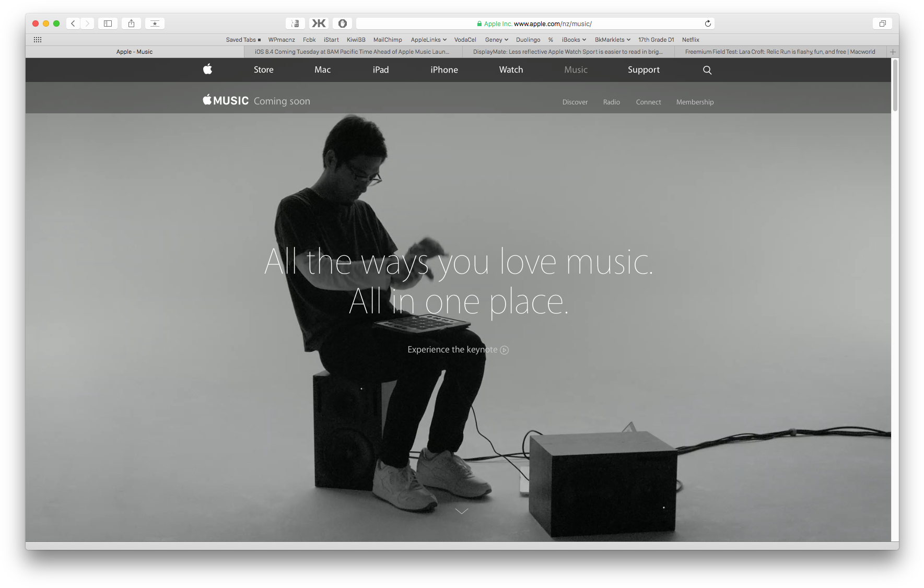Go back to the previous page
This screenshot has width=924, height=588.
pyautogui.click(x=73, y=23)
